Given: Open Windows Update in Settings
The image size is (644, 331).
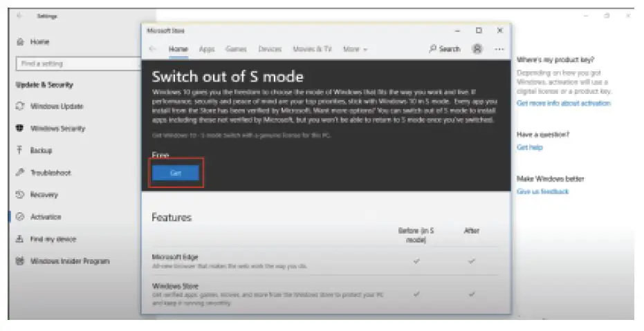Looking at the screenshot, I should 49,106.
